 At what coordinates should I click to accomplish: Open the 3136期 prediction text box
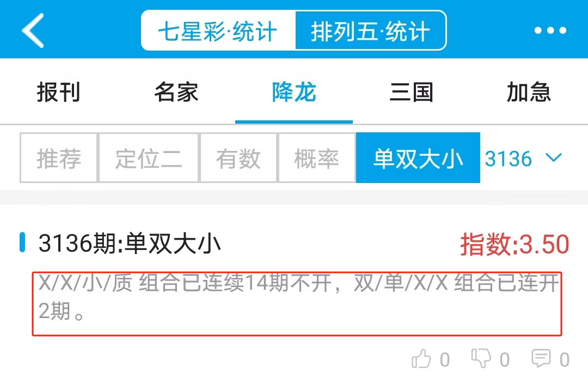[297, 304]
